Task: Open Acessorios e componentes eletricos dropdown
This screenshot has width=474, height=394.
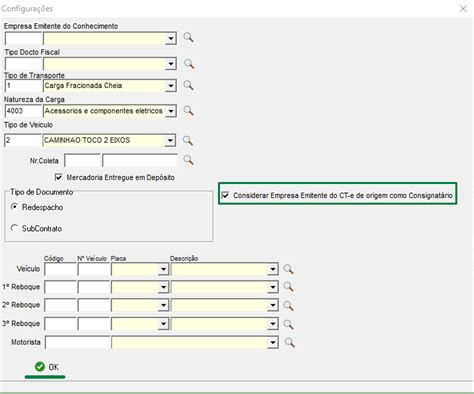Action: point(171,111)
